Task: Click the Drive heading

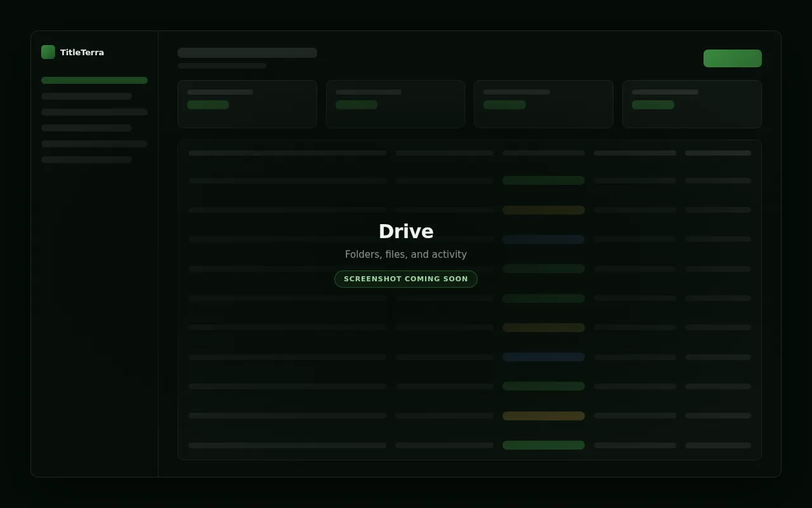Action: pos(406,231)
